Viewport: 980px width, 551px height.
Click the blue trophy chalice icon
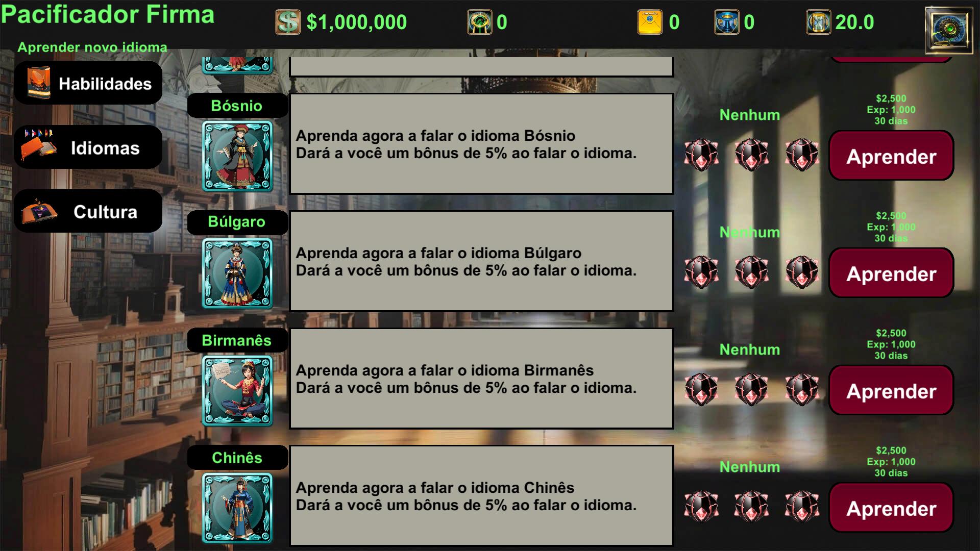[x=726, y=22]
